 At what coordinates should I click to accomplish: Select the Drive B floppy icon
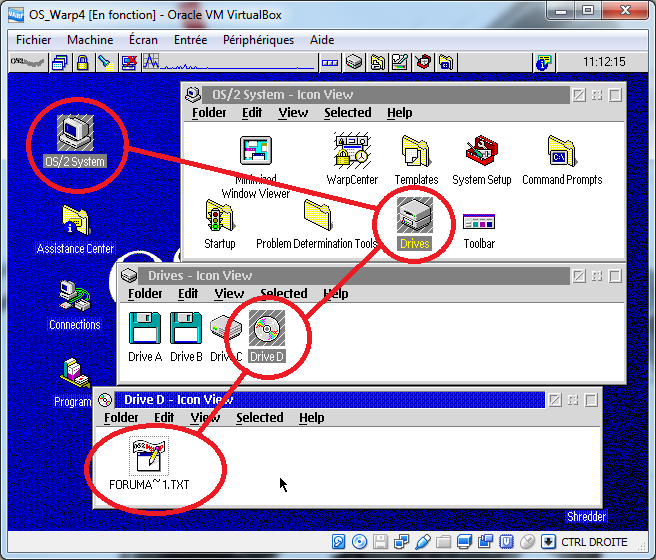(x=186, y=337)
